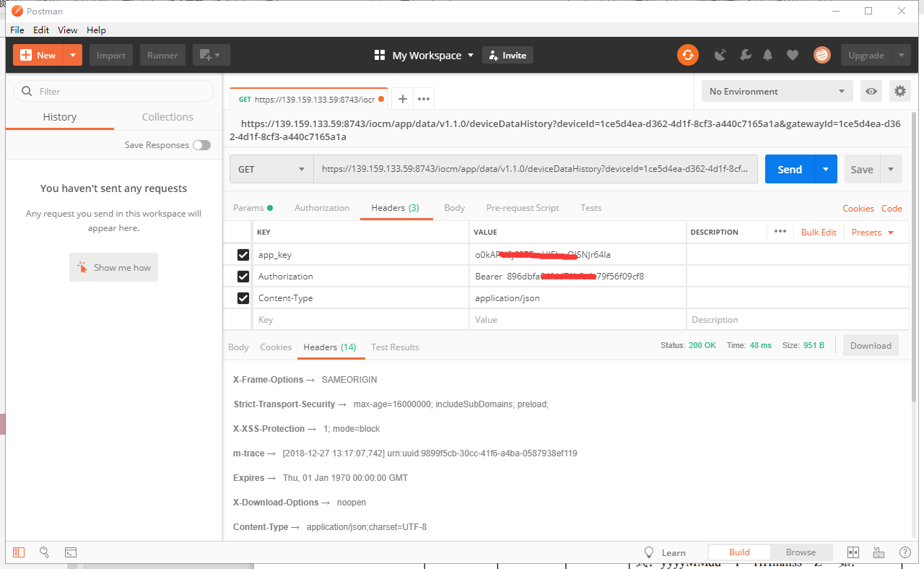
Task: Open help question mark icon
Action: 905,552
